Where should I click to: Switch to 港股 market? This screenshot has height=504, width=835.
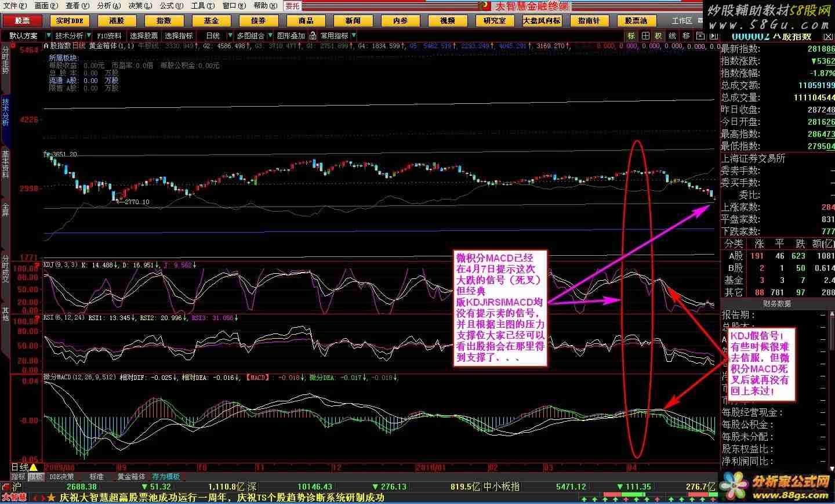click(x=117, y=21)
